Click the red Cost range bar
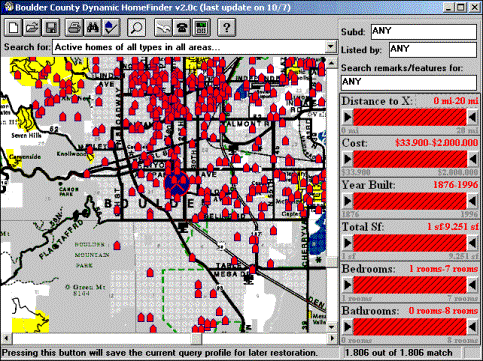This screenshot has width=483, height=361. click(x=410, y=159)
